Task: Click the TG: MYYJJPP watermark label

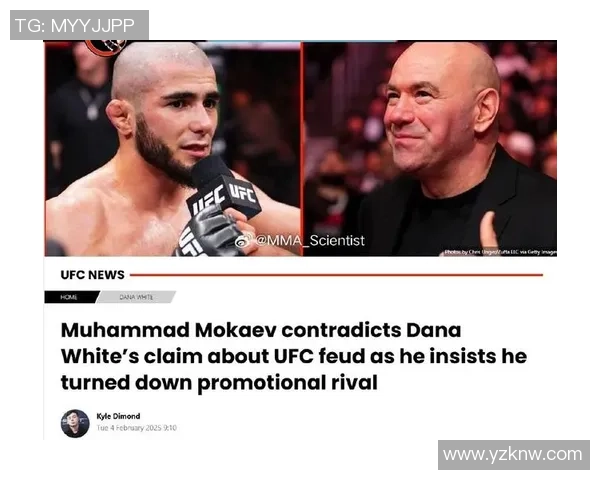Action: (79, 25)
